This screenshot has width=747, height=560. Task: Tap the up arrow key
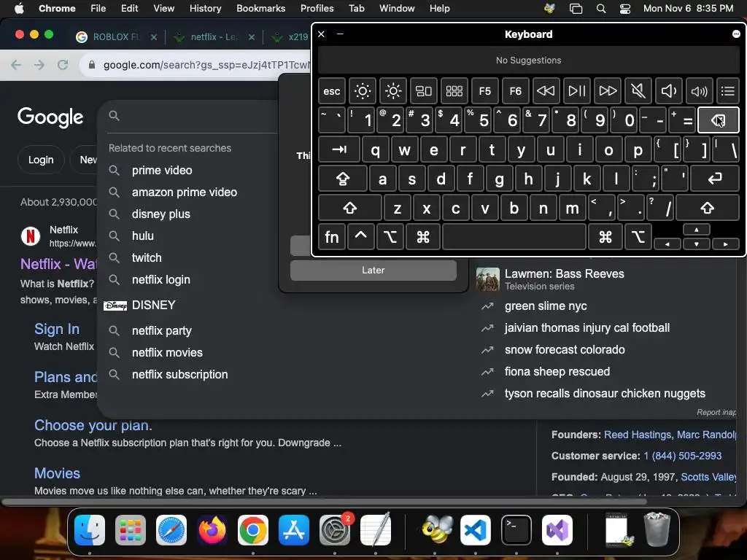(x=697, y=230)
